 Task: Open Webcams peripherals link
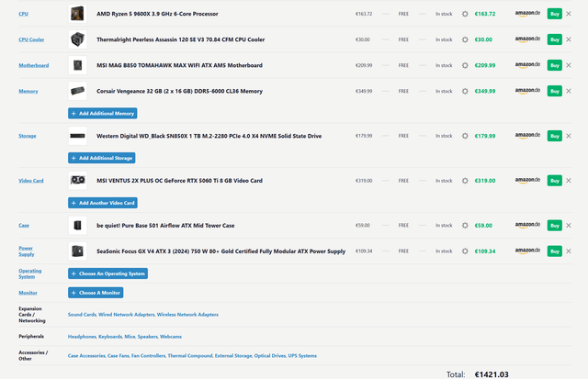[171, 337]
